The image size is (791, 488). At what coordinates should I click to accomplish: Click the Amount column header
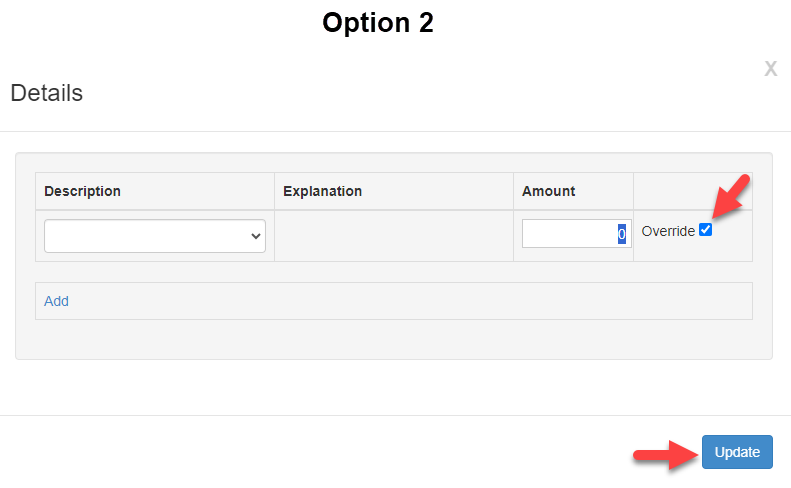click(x=549, y=191)
